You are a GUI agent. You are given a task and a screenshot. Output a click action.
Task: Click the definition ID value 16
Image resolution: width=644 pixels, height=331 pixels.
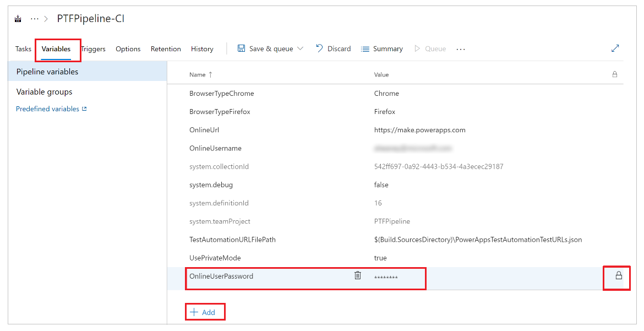378,203
